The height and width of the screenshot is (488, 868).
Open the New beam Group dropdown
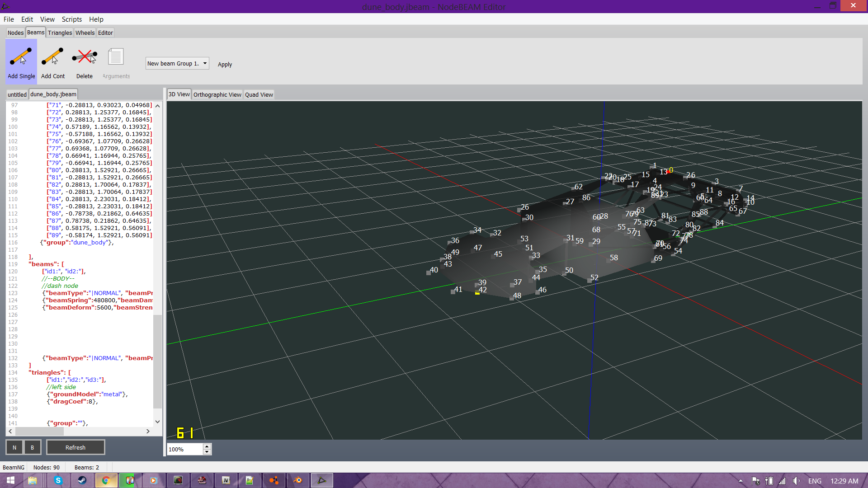(177, 63)
